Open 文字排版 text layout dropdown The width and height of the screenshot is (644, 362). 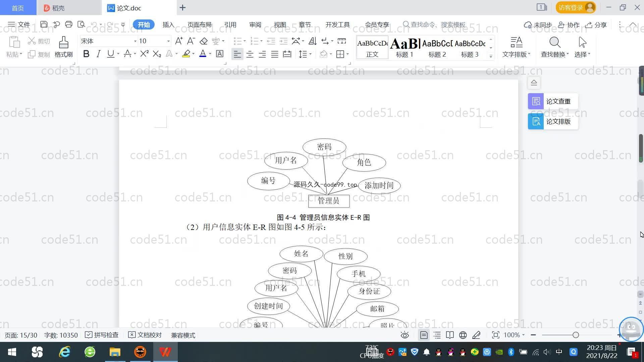coord(516,47)
